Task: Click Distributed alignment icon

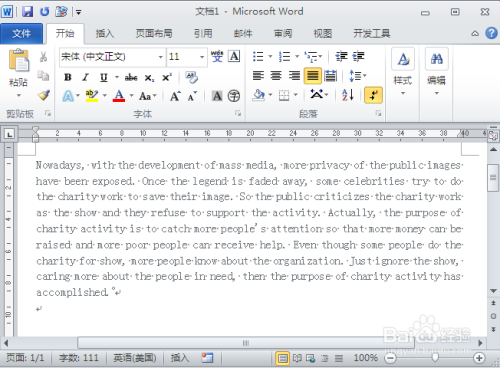Action: point(330,76)
